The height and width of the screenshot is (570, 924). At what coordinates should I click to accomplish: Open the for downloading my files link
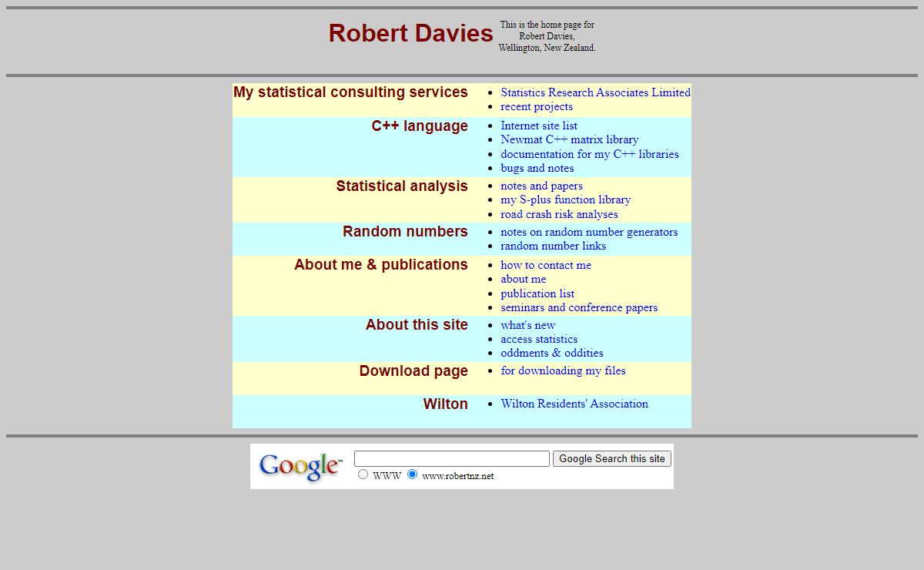pyautogui.click(x=563, y=370)
